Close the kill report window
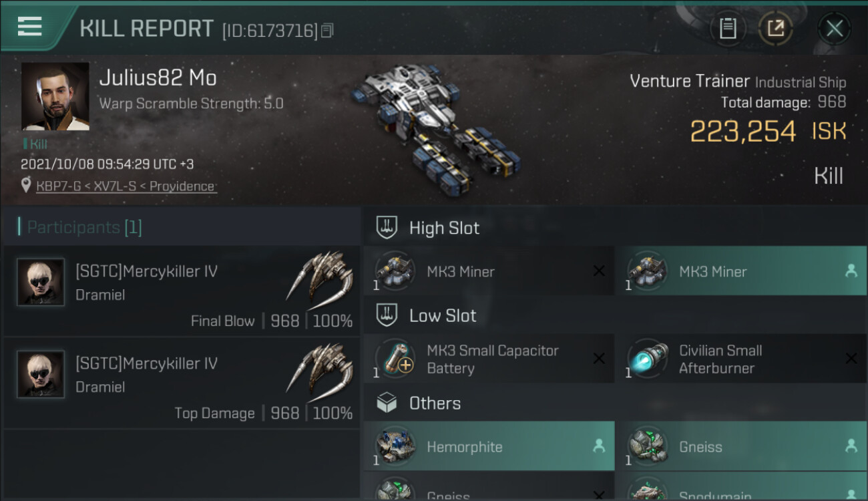Viewport: 868px width, 501px height. tap(834, 29)
